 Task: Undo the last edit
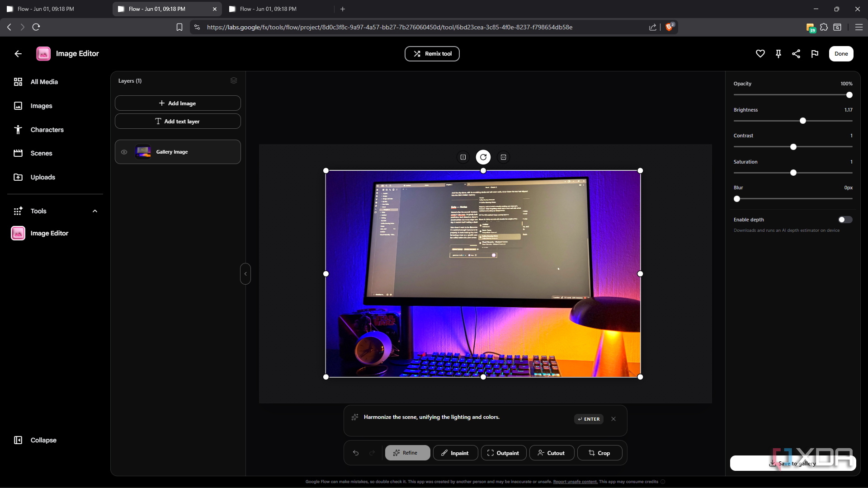click(356, 453)
